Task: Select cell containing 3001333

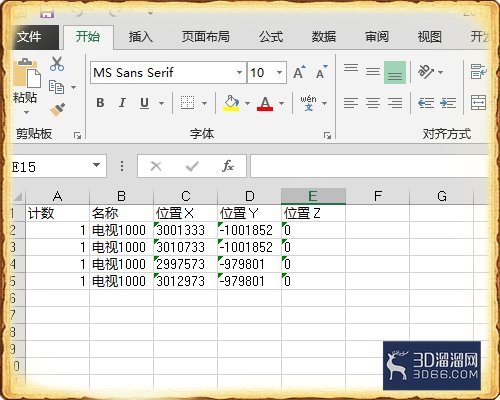Action: point(185,230)
